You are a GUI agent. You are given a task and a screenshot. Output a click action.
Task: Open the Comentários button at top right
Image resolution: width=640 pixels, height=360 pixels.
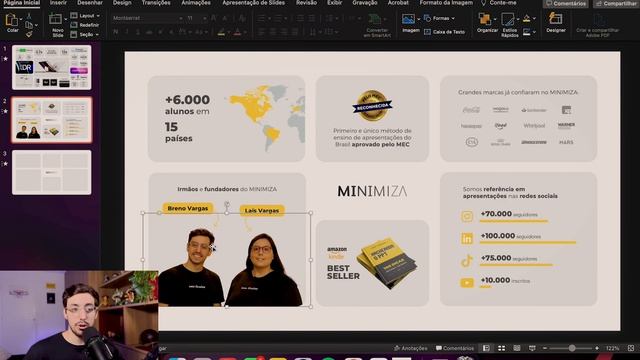565,4
